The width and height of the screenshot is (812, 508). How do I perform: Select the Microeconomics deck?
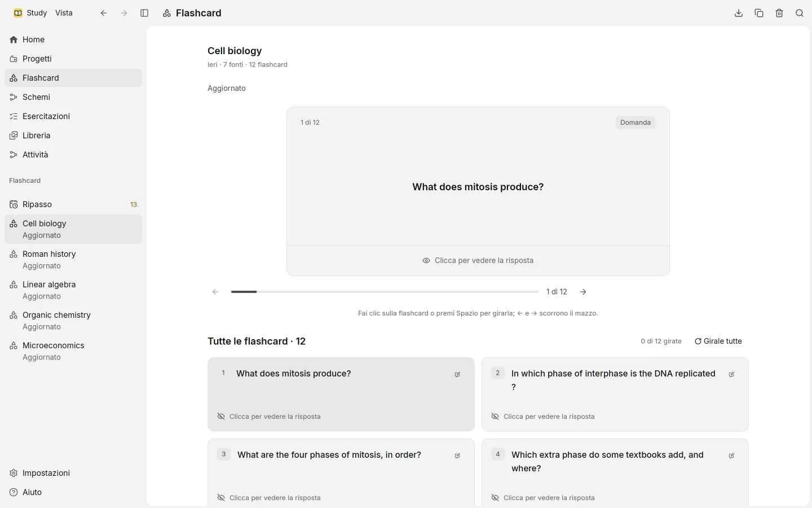click(73, 351)
